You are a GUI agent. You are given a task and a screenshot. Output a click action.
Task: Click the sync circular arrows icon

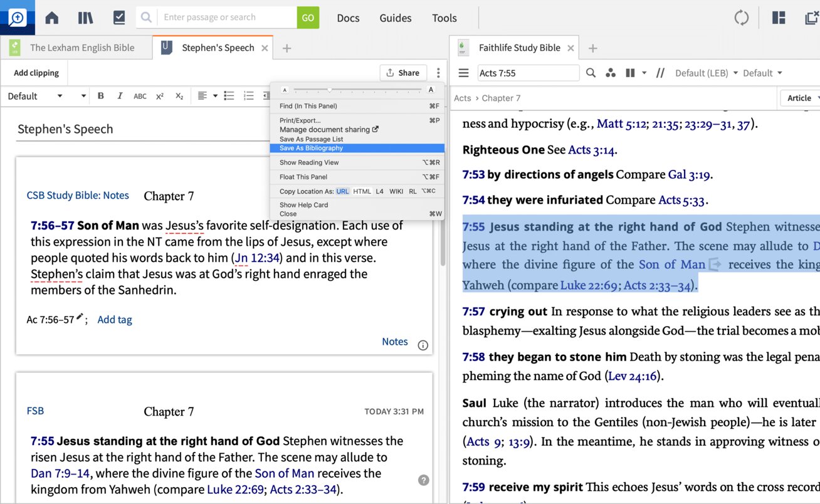coord(742,18)
